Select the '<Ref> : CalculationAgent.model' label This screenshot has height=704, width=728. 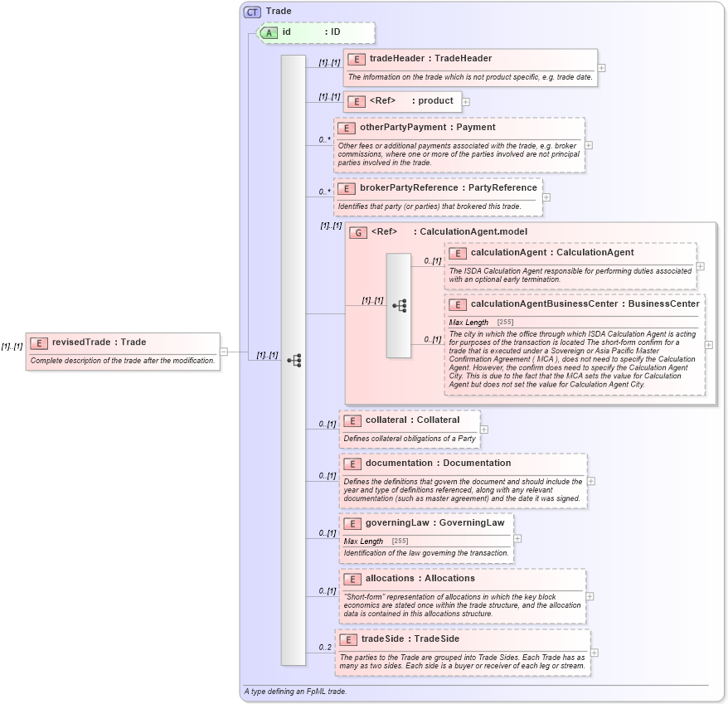[x=449, y=231]
